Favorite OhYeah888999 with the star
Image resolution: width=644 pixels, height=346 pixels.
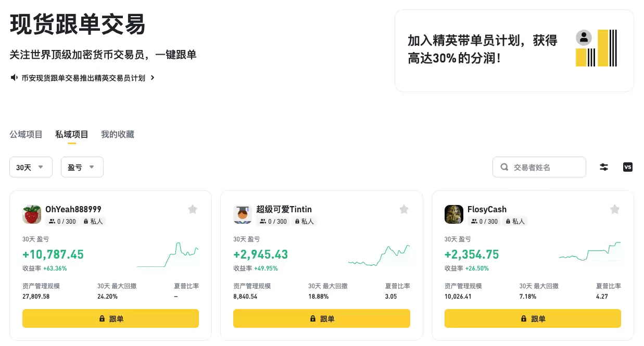coord(193,209)
